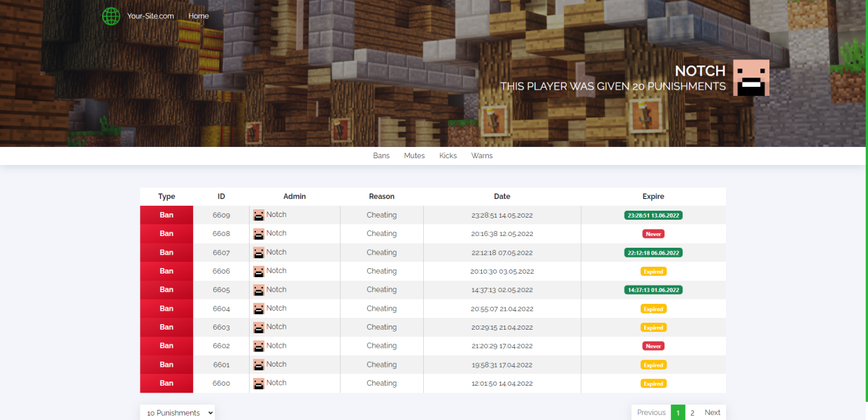Click the green expiry badge 23:28:51 13.06.2022

(x=653, y=216)
